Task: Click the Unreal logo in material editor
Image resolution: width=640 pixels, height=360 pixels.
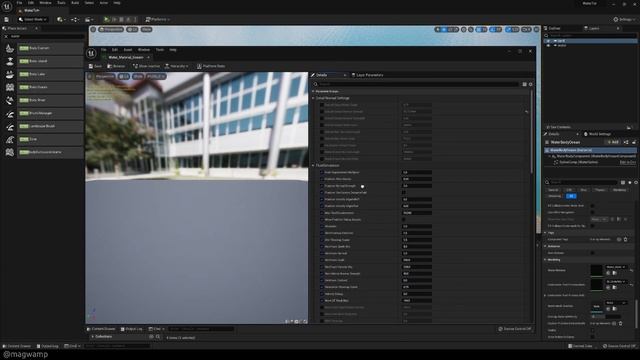Action: (x=91, y=53)
